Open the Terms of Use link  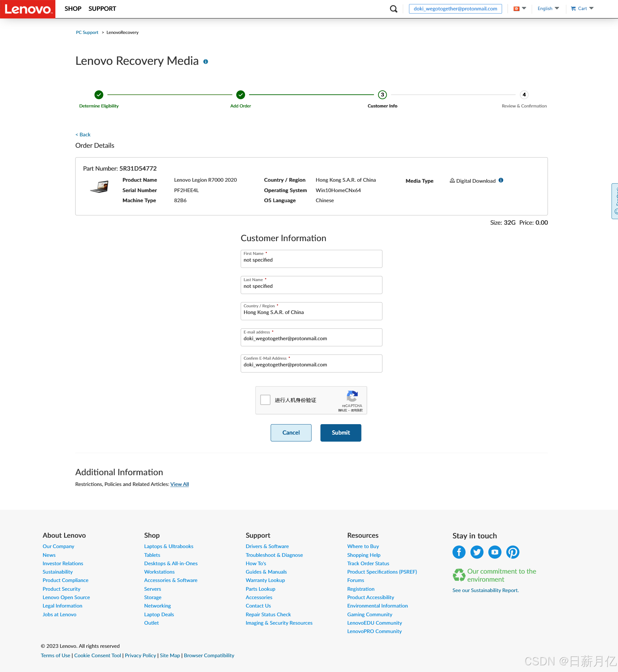coord(55,656)
